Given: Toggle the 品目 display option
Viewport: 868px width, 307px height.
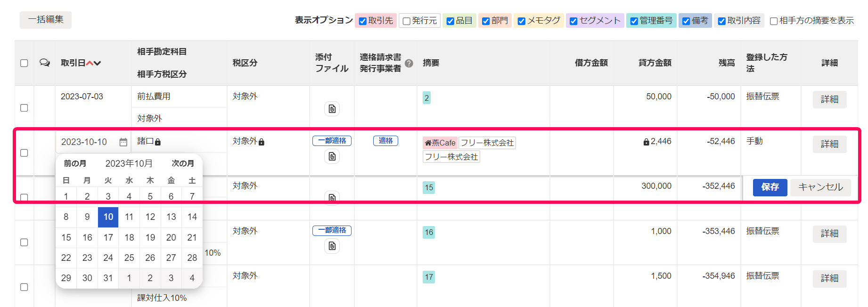Looking at the screenshot, I should pos(450,21).
